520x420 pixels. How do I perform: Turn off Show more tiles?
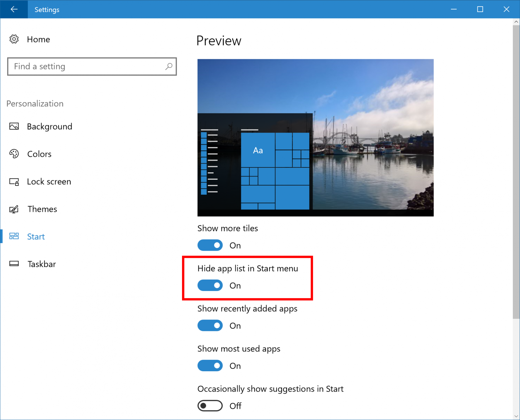click(210, 245)
